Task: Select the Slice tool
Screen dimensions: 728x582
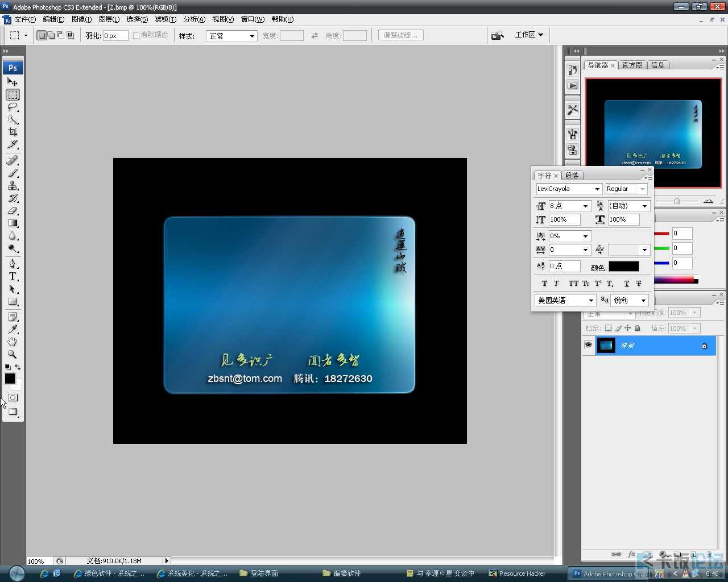Action: click(13, 144)
